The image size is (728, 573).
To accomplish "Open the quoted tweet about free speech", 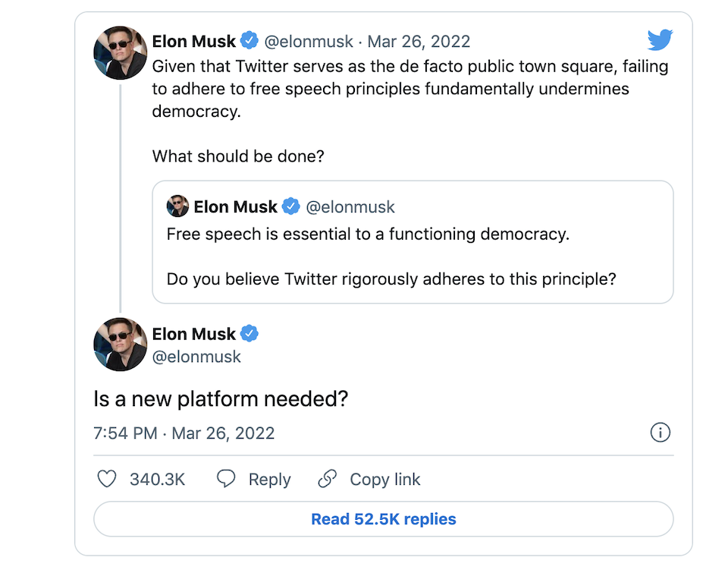I will tap(413, 257).
